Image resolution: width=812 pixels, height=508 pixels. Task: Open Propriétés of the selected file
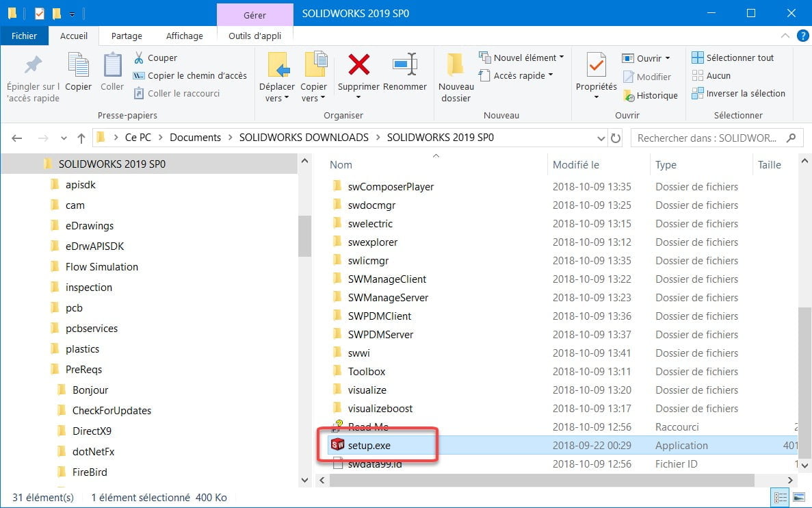pyautogui.click(x=596, y=65)
